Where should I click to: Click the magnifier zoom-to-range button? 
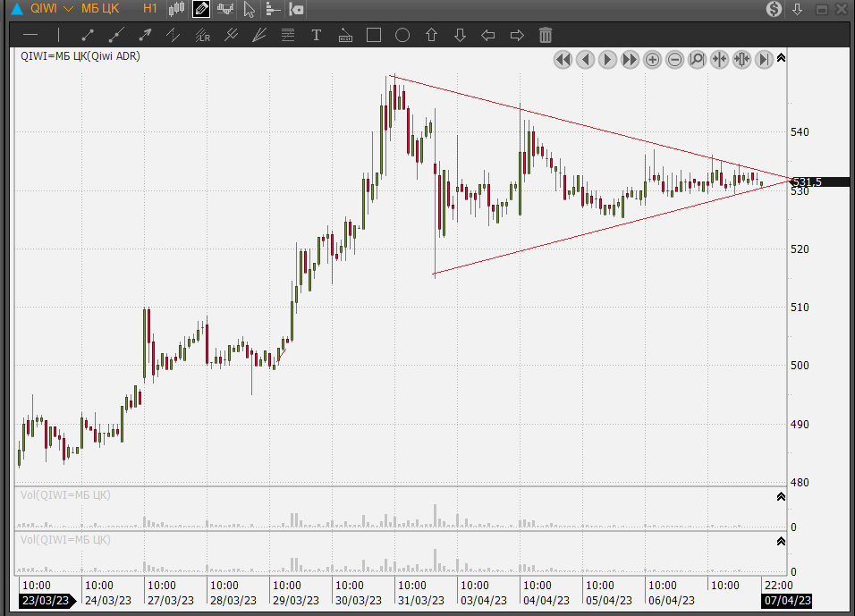click(x=697, y=59)
